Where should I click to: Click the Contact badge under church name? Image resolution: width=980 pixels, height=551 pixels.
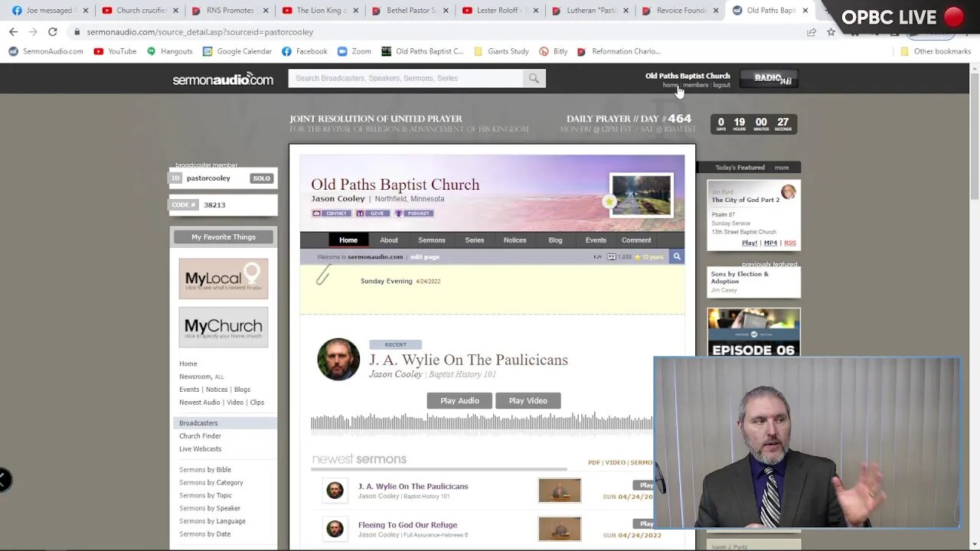(332, 214)
